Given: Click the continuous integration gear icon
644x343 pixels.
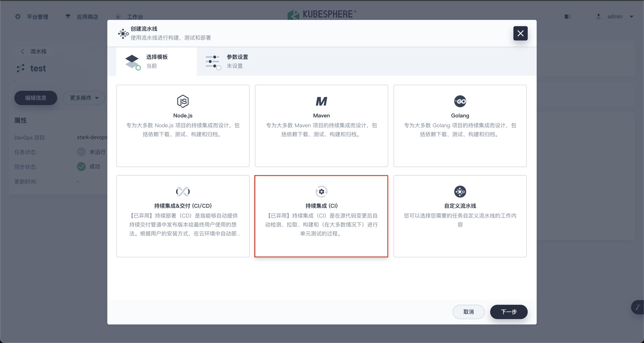Looking at the screenshot, I should tap(321, 191).
